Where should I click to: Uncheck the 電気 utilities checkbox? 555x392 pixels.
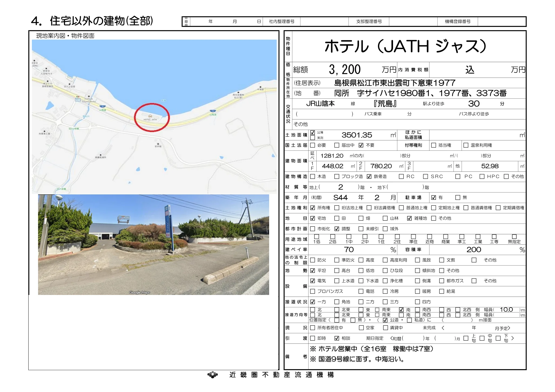pyautogui.click(x=313, y=281)
